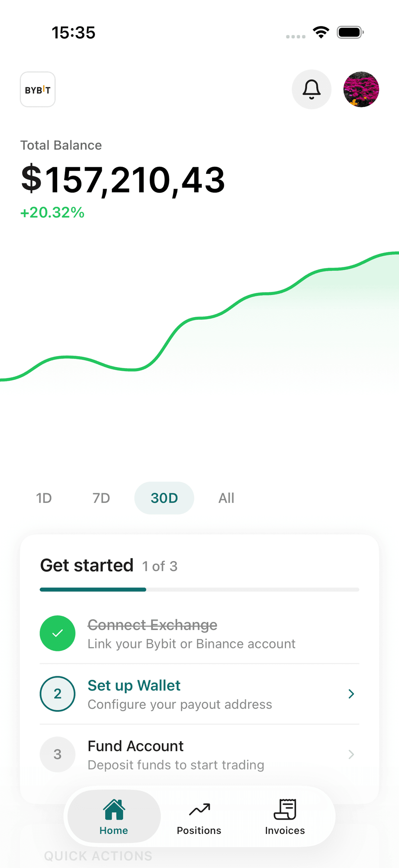399x868 pixels.
Task: Select the 7D time range
Action: coord(100,498)
